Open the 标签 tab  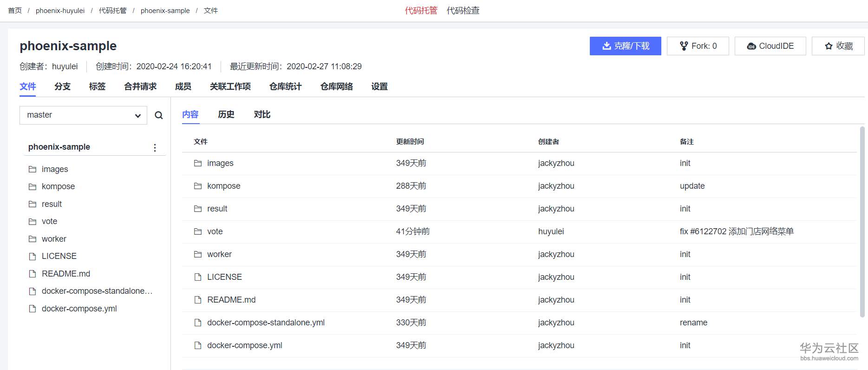coord(98,86)
